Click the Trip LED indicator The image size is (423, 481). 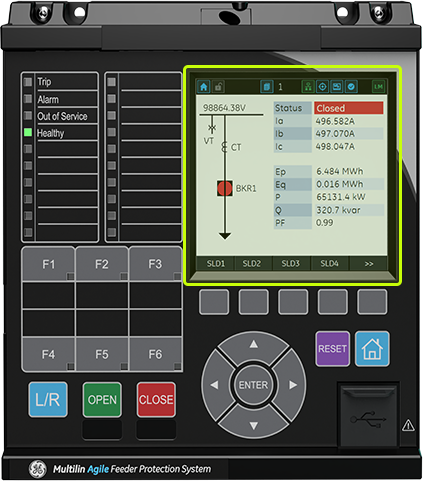pyautogui.click(x=28, y=82)
